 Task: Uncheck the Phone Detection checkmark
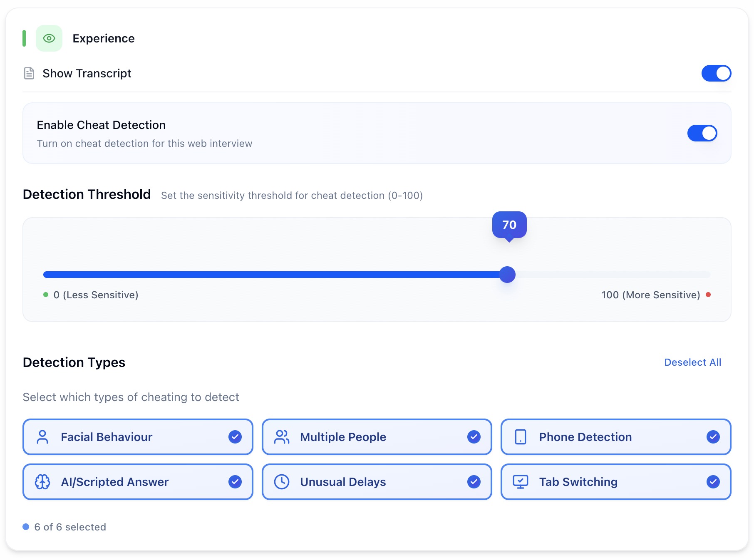click(713, 437)
